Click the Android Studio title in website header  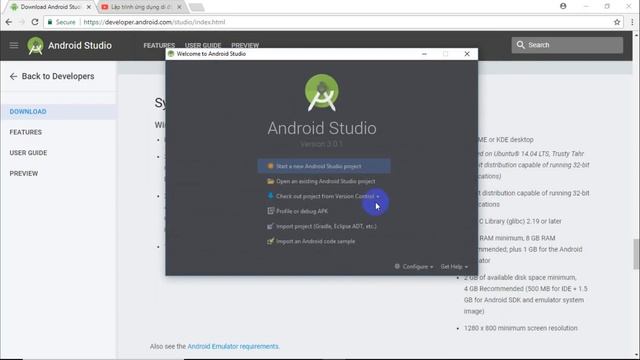pos(80,45)
